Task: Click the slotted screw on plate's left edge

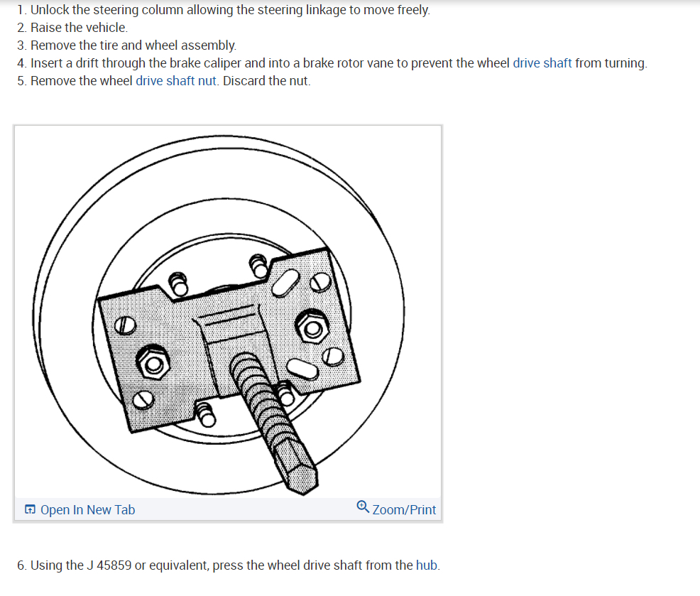Action: coord(125,325)
